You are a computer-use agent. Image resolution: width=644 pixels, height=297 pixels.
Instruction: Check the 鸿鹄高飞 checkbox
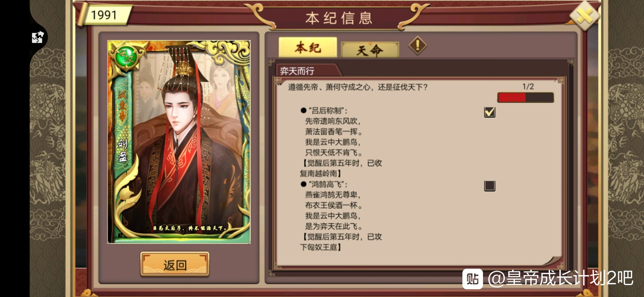[x=490, y=186]
